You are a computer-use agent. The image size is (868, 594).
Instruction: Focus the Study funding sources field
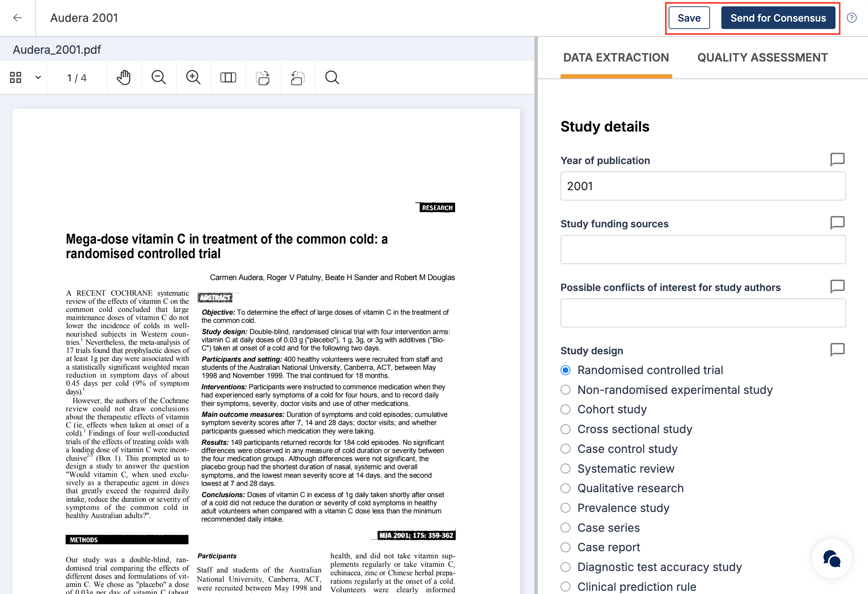[703, 250]
